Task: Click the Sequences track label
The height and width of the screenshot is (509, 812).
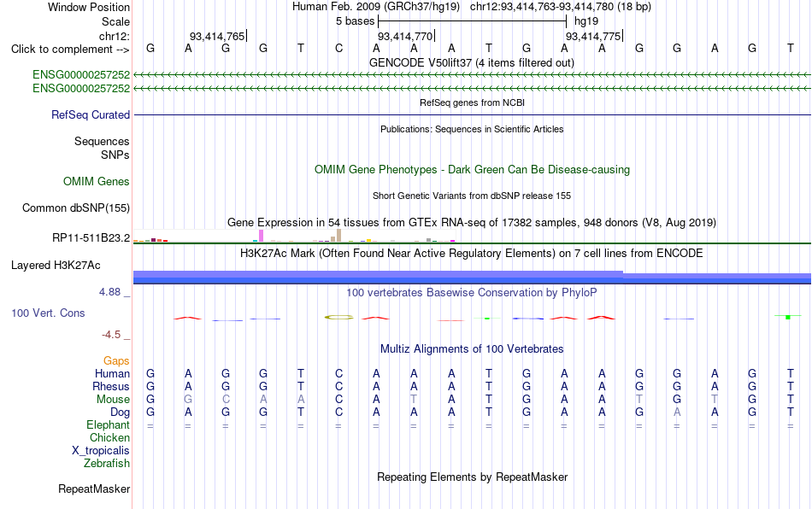Action: click(102, 141)
